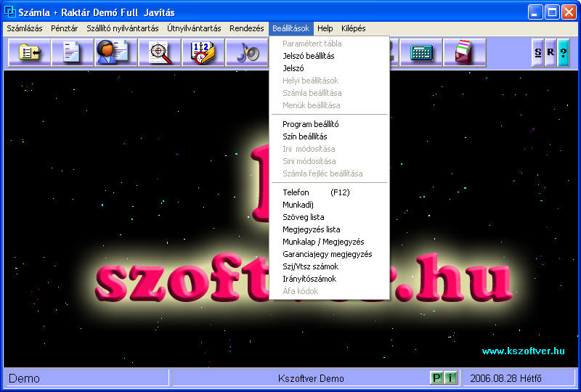
Task: Open the Pénztár menu
Action: pyautogui.click(x=65, y=28)
